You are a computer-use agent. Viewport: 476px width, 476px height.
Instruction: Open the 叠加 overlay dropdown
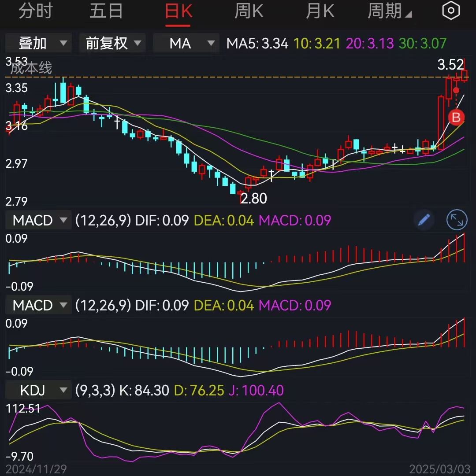pyautogui.click(x=38, y=43)
